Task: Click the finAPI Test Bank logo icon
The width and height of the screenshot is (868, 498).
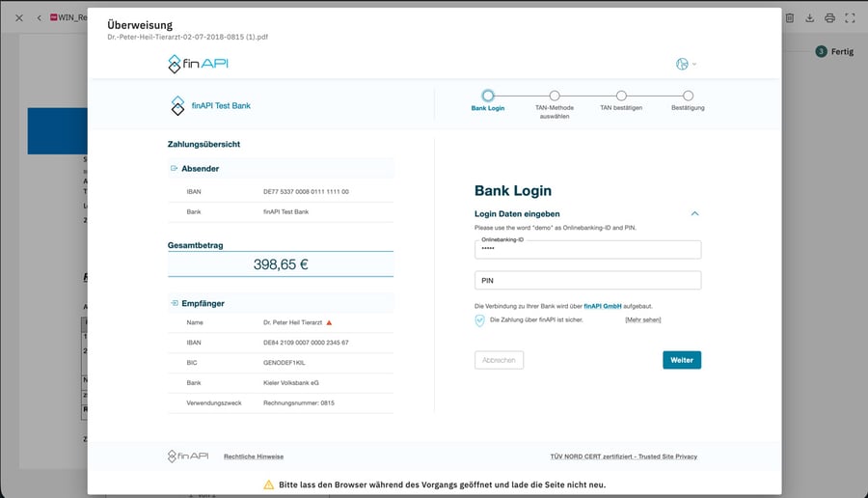Action: [x=177, y=105]
